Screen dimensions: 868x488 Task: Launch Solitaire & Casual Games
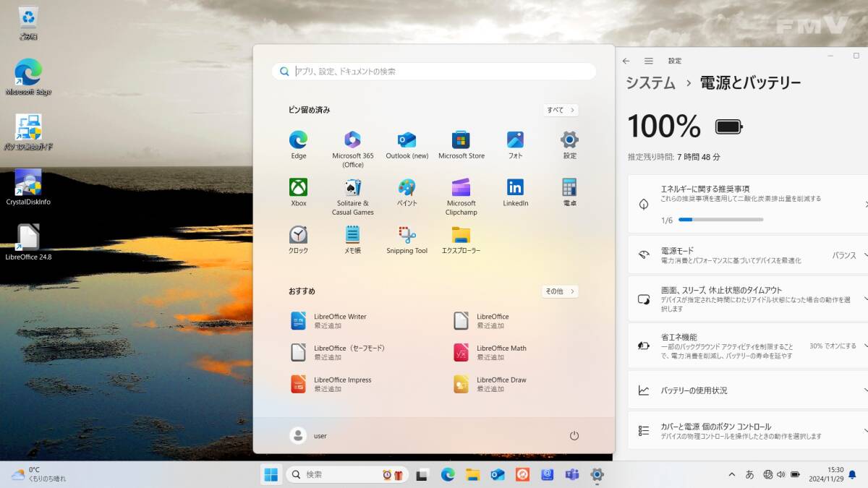click(x=352, y=188)
